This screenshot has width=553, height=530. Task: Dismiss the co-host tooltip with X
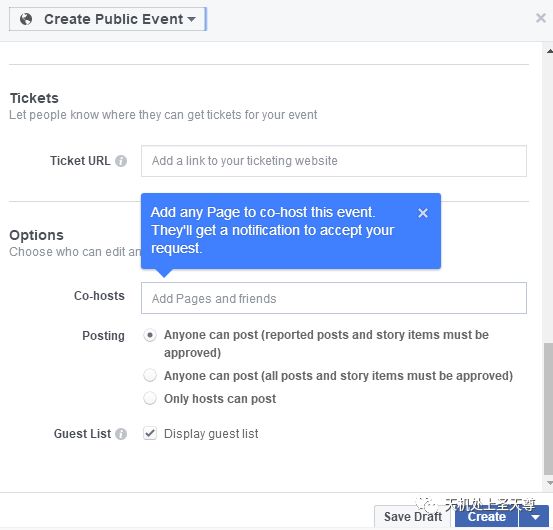[x=423, y=213]
